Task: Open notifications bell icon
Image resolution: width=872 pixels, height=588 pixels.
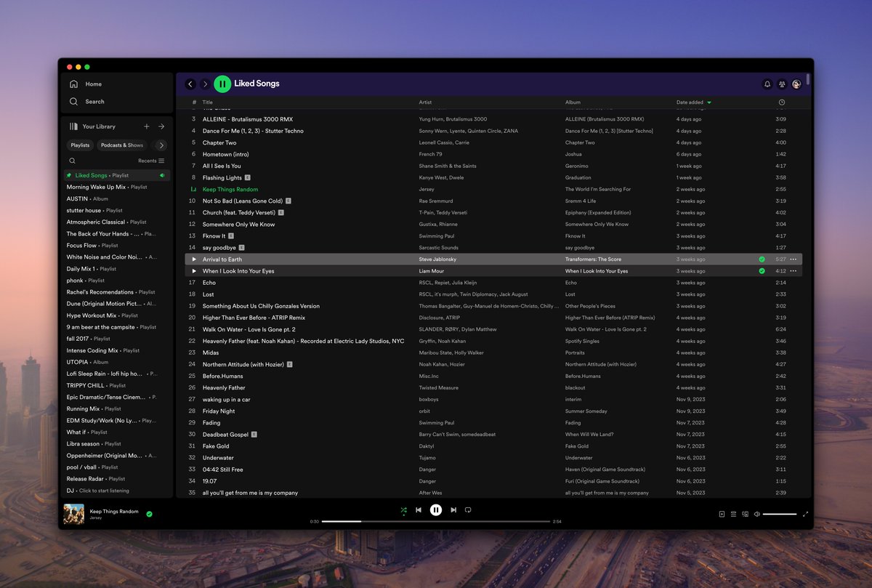Action: pos(767,84)
